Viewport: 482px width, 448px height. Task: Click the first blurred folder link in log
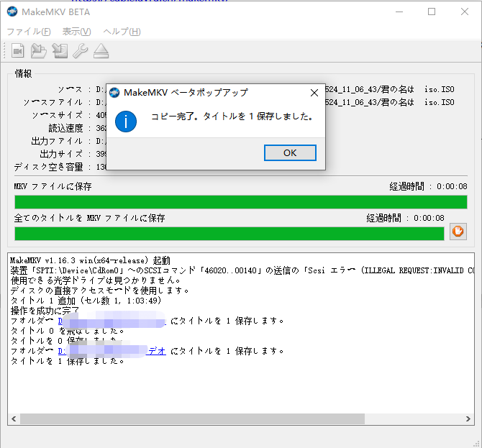point(112,321)
